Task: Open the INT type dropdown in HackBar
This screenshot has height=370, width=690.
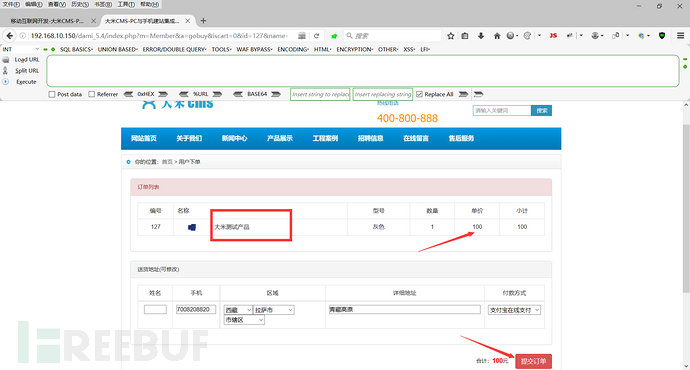Action: click(x=21, y=49)
